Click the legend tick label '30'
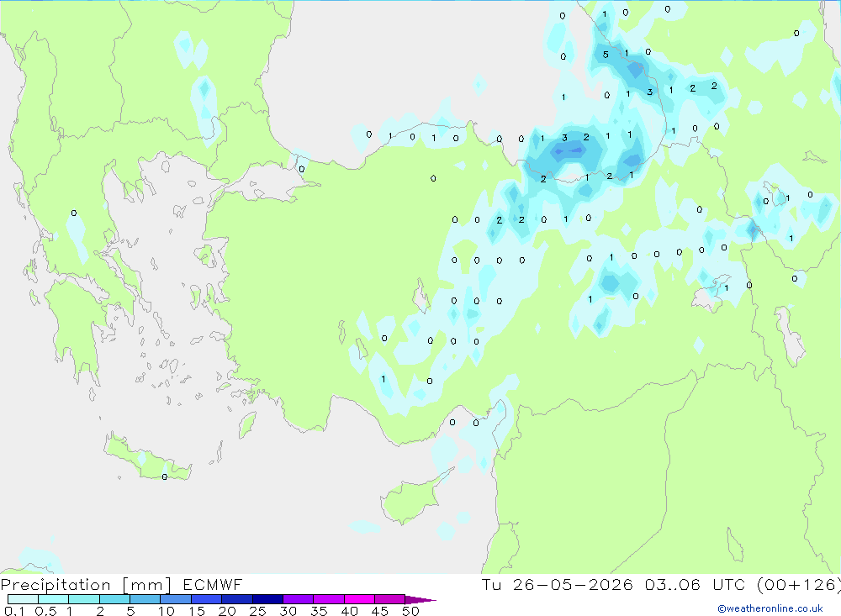Image resolution: width=841 pixels, height=616 pixels. [x=288, y=611]
